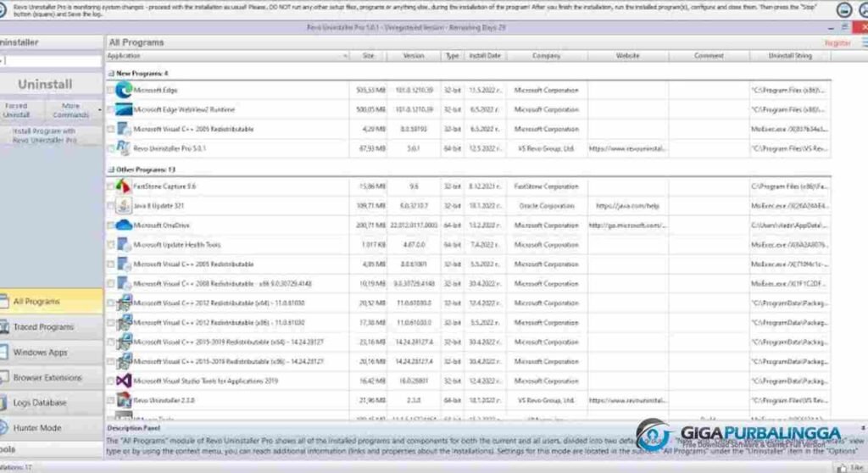Sort by the Company column header
The height and width of the screenshot is (473, 868).
(x=547, y=56)
